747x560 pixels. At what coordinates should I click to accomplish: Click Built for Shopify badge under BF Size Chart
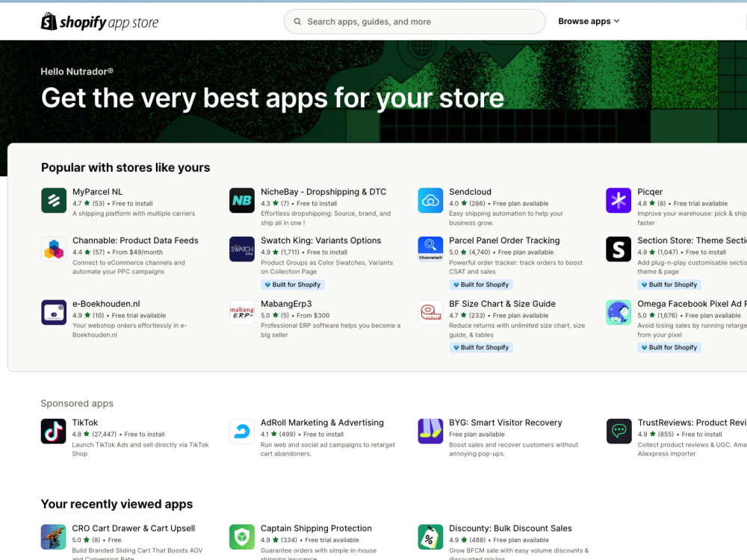coord(481,348)
